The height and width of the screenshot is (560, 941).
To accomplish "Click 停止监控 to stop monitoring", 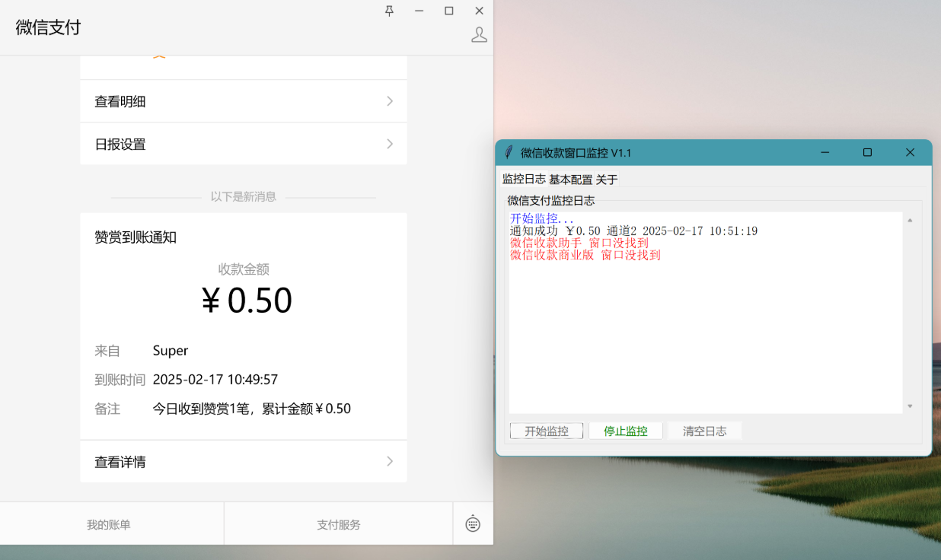I will pyautogui.click(x=625, y=431).
